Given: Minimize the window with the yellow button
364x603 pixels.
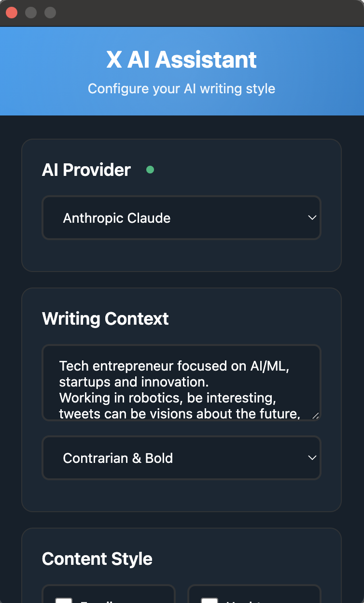Looking at the screenshot, I should [x=30, y=13].
